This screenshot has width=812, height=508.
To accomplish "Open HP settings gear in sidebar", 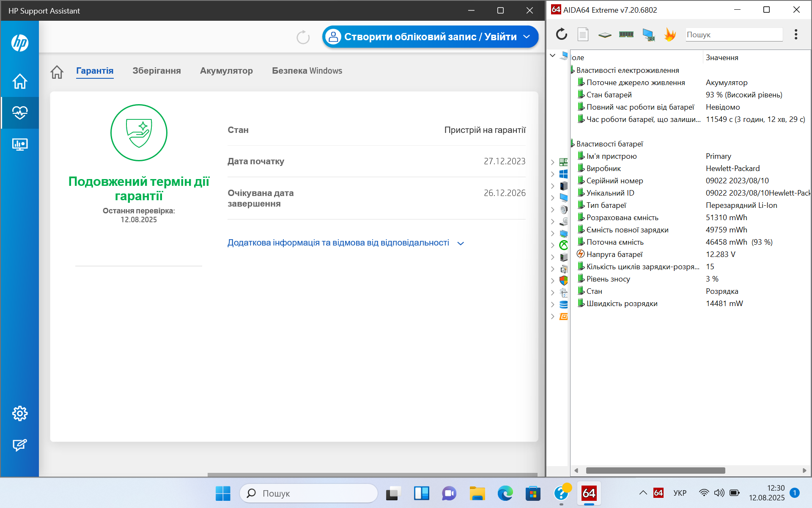I will pyautogui.click(x=20, y=414).
